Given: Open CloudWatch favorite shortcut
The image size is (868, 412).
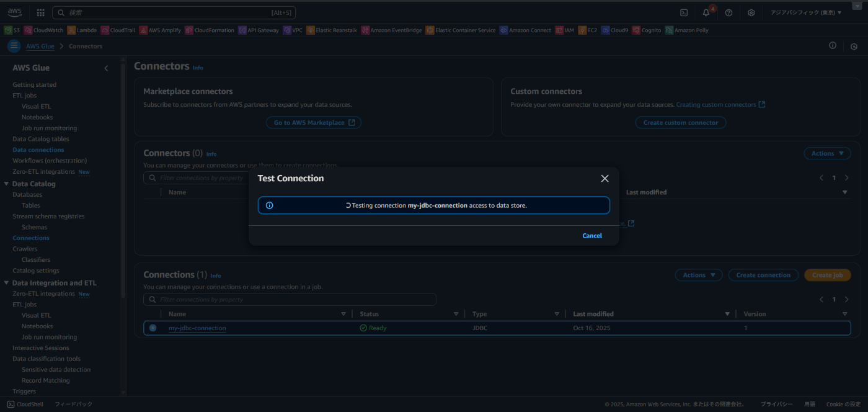Looking at the screenshot, I should (44, 30).
